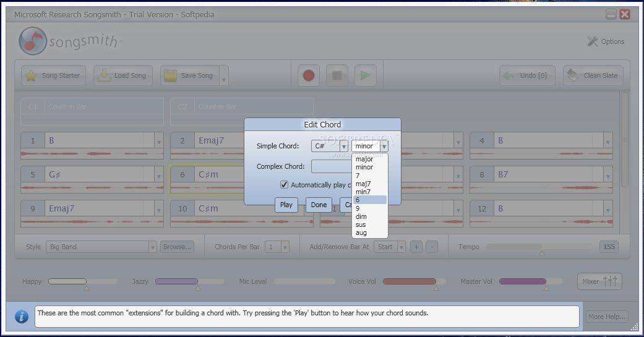Click the Mic Level meter
The width and height of the screenshot is (644, 337).
[x=304, y=281]
